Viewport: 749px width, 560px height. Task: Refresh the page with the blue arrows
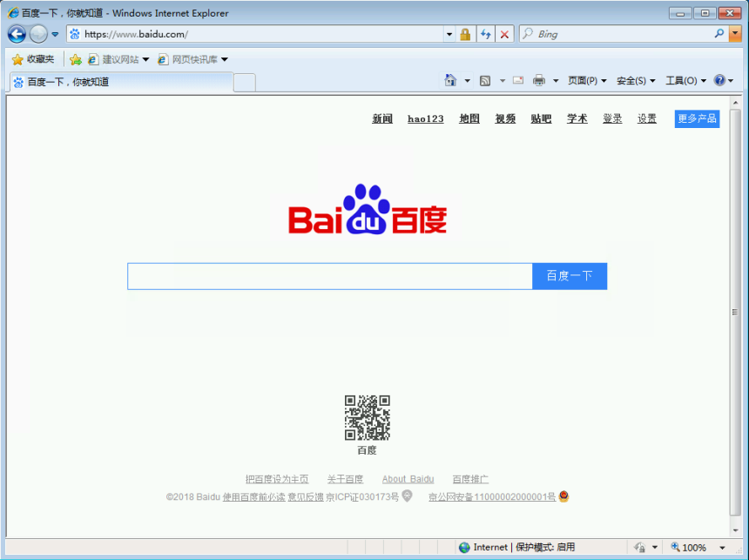tap(485, 34)
